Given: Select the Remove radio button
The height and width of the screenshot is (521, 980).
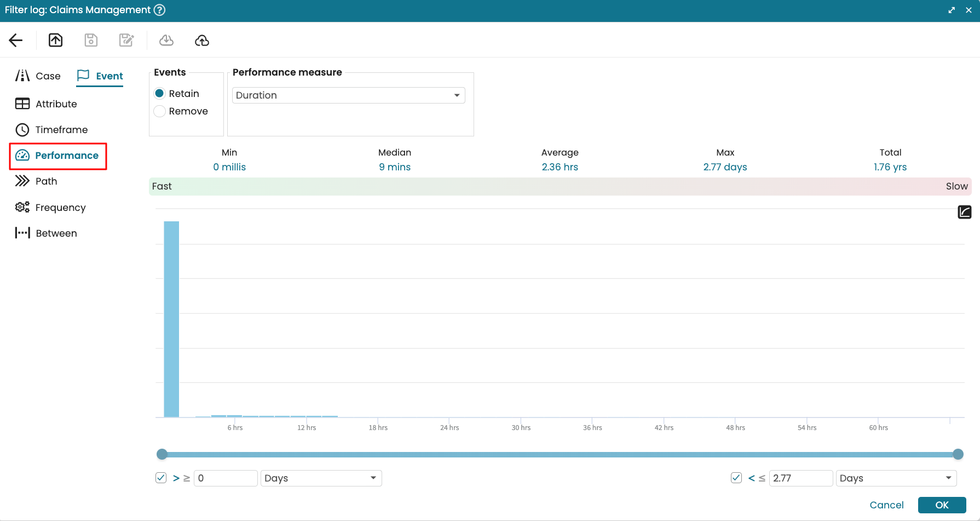Looking at the screenshot, I should point(160,111).
